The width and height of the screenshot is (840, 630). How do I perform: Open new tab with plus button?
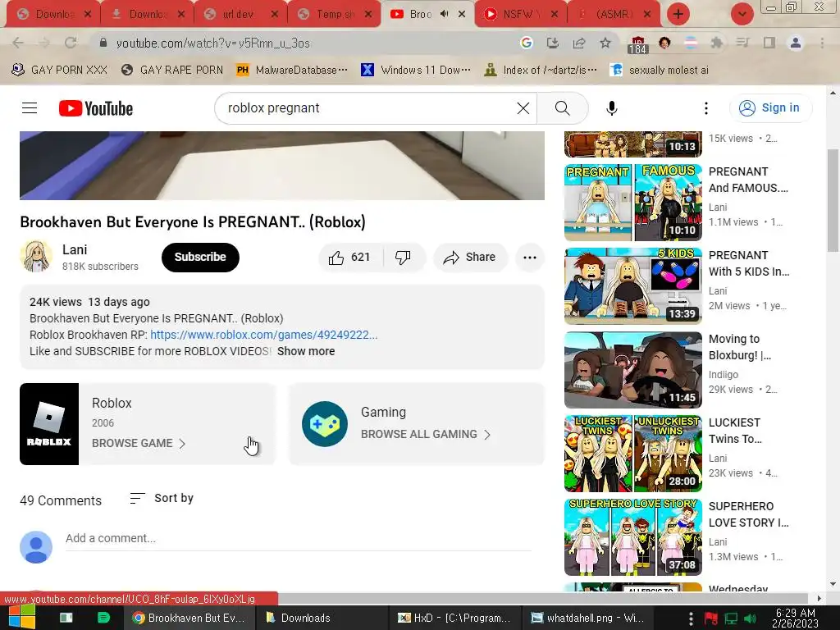678,14
